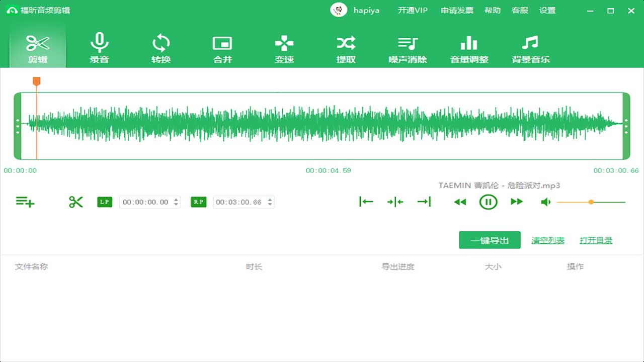Screen dimensions: 644x362
Task: Clear the list via 清空列表 link
Action: (x=547, y=240)
